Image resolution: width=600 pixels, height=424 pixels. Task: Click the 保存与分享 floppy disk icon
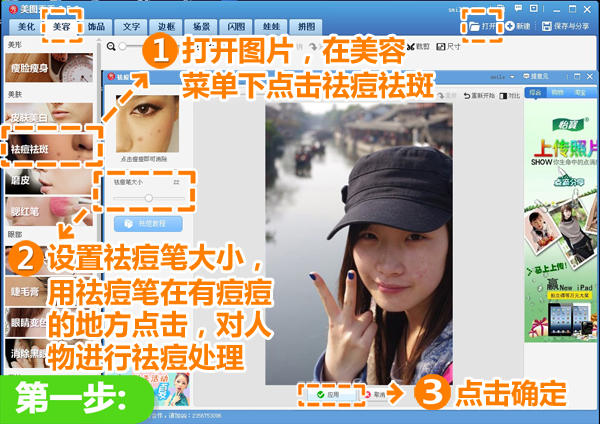click(x=546, y=26)
